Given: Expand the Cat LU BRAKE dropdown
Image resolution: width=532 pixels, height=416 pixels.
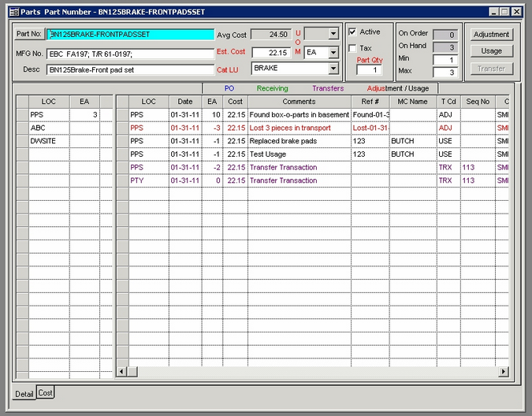Looking at the screenshot, I should [333, 69].
